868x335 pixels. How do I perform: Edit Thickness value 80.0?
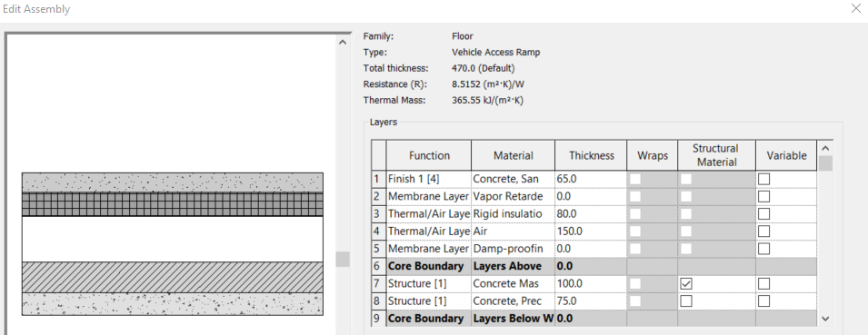(591, 214)
